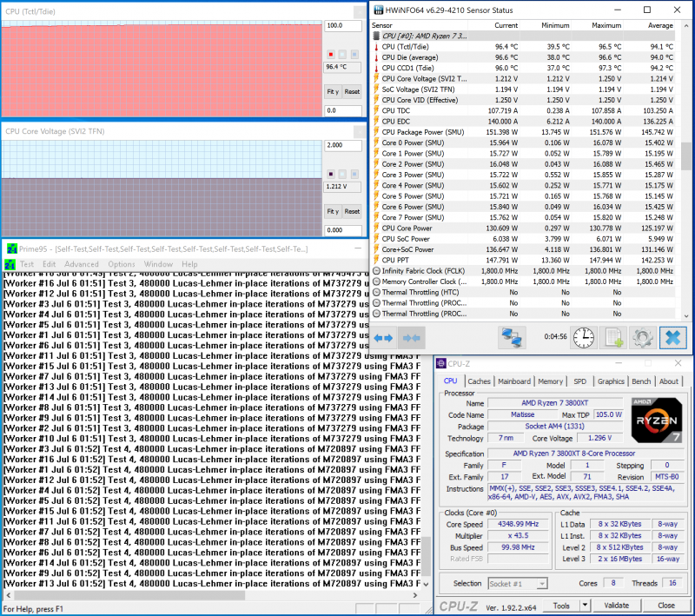The width and height of the screenshot is (695, 616).
Task: Click HWiNFO vertical scrollbar thumb
Action: tap(685, 156)
